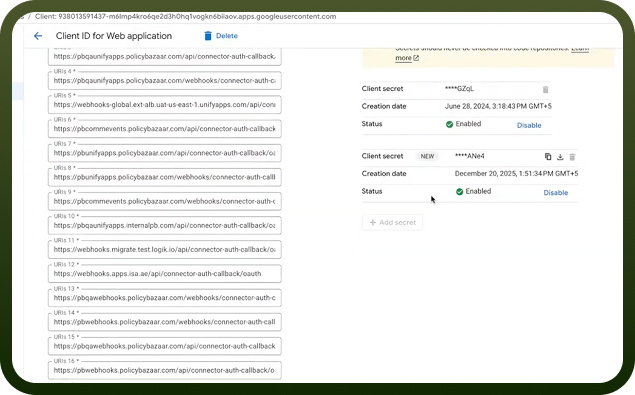
Task: Select the URIs 15 pbqawebhooks api field
Action: click(x=164, y=346)
